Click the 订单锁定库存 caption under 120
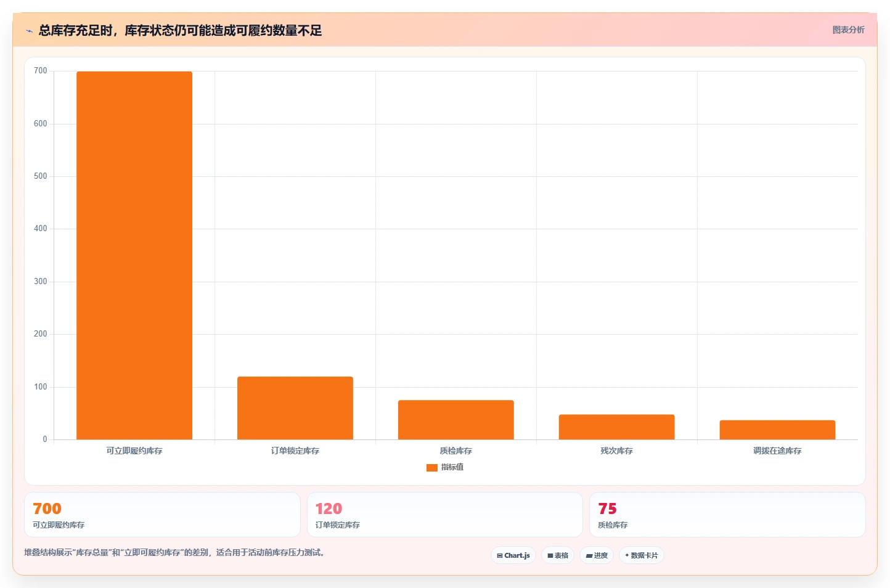 point(338,525)
